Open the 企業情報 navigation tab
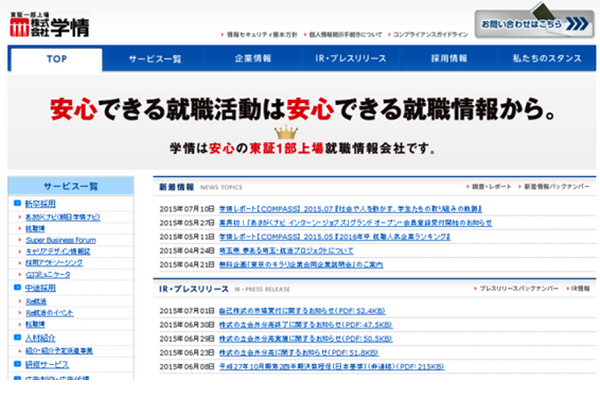600x398 pixels. pyautogui.click(x=253, y=59)
